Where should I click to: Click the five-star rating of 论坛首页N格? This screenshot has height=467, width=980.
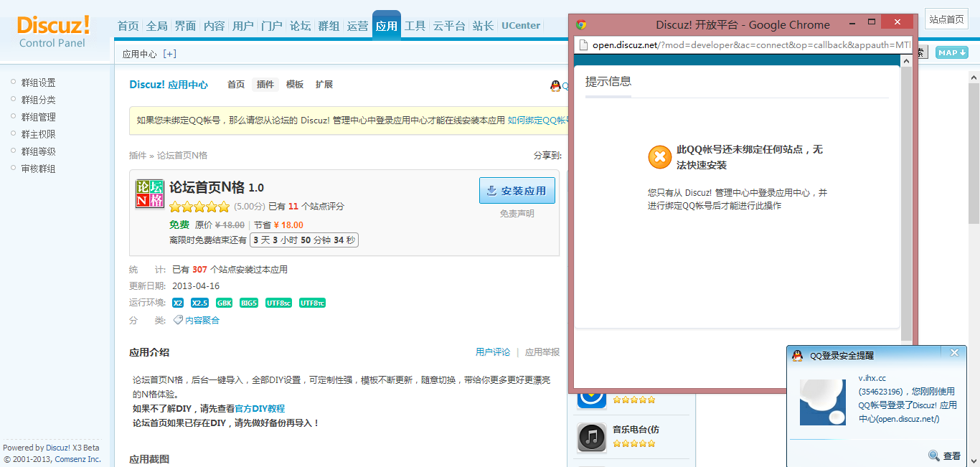[199, 207]
